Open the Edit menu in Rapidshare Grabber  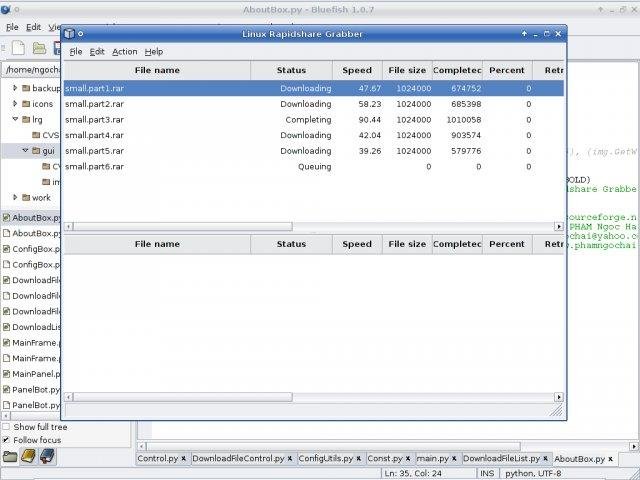97,52
